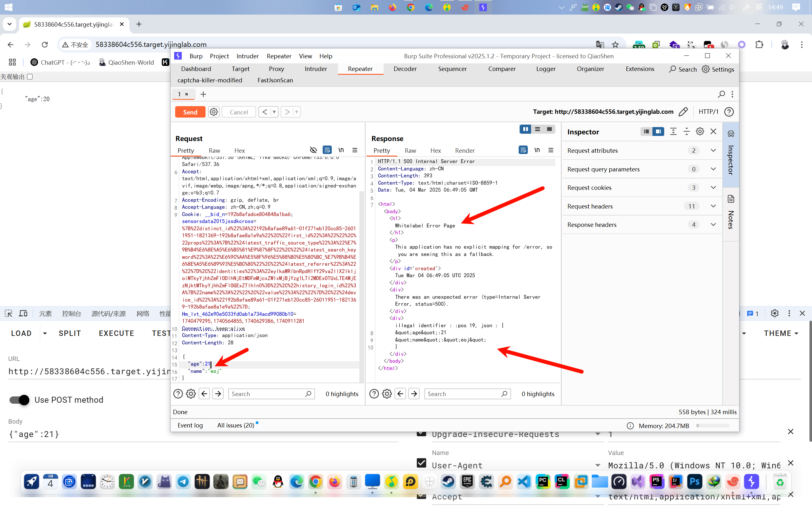Toggle non-printable characters view in Request
Screen dimensions: 812x507
(341, 150)
